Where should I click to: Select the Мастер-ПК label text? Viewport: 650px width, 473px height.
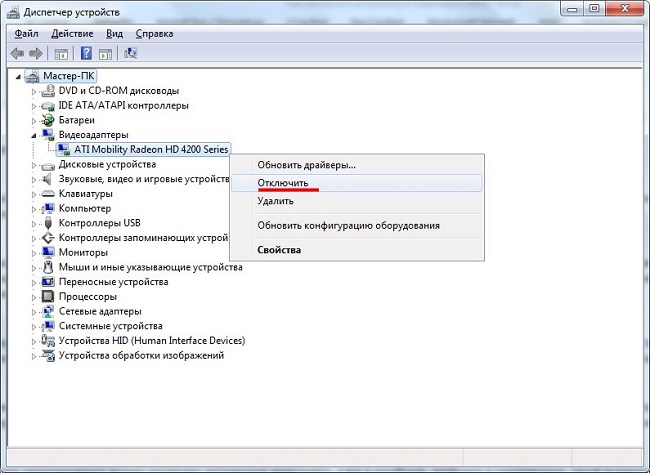click(69, 76)
